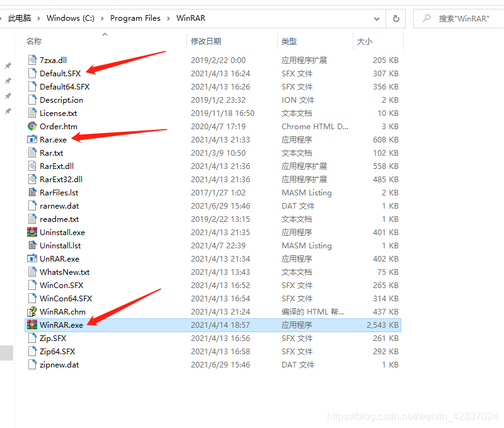Select the Uninstall.exe file name

coord(62,232)
